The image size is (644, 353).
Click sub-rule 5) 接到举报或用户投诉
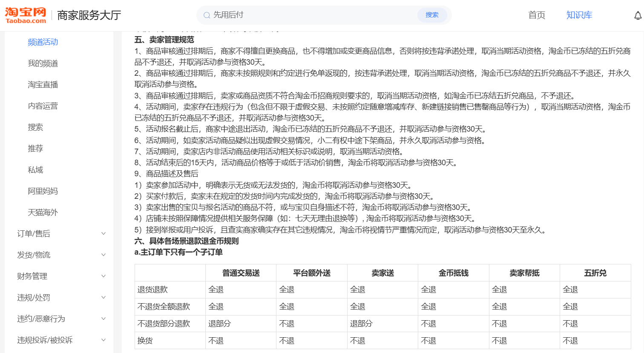point(341,230)
